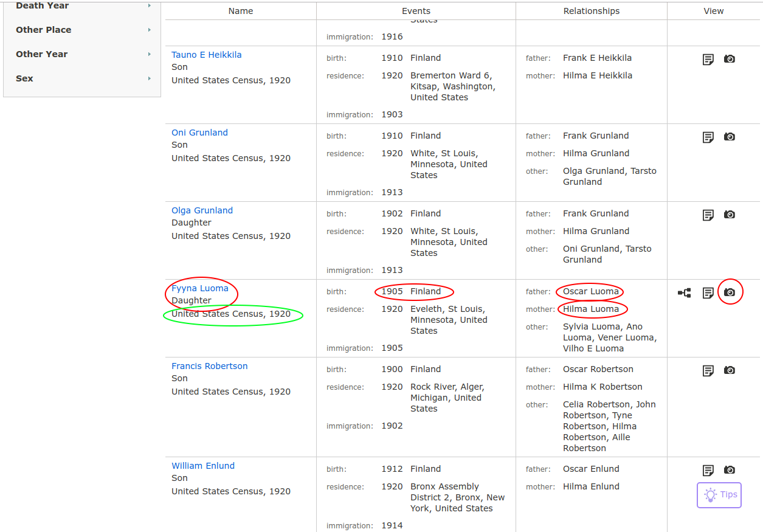This screenshot has height=532, width=763.
Task: Open record details icon for Oni Grunland
Action: (708, 137)
